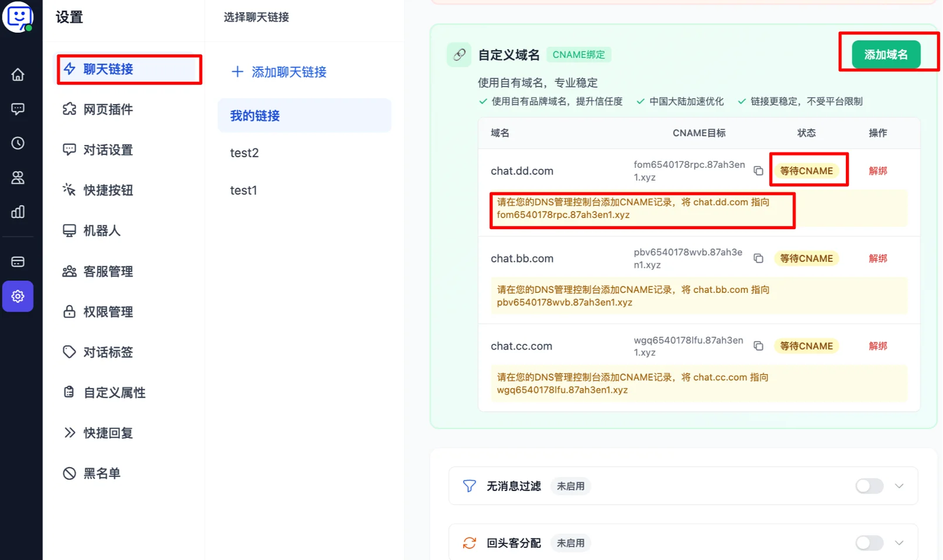
Task: Select the test2 chat link
Action: 245,153
